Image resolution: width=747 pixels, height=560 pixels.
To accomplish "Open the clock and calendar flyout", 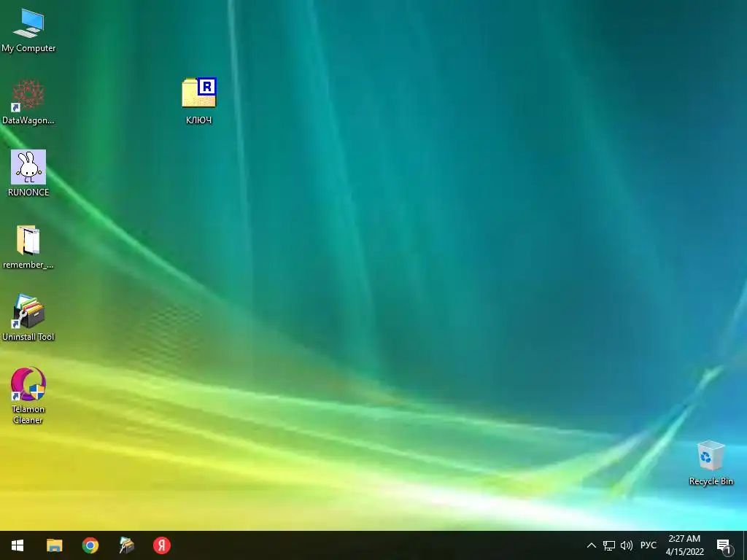I will (684, 545).
